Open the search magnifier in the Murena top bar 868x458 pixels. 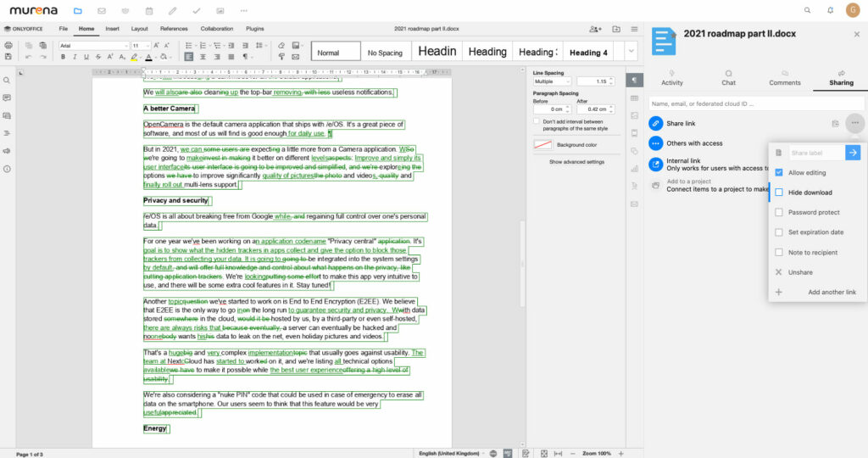click(x=807, y=10)
